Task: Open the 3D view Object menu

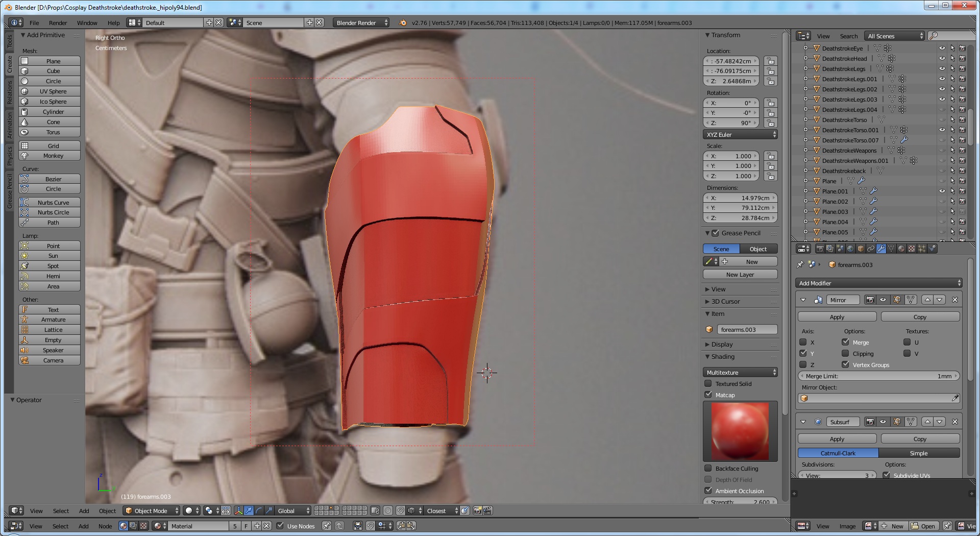Action: (107, 510)
